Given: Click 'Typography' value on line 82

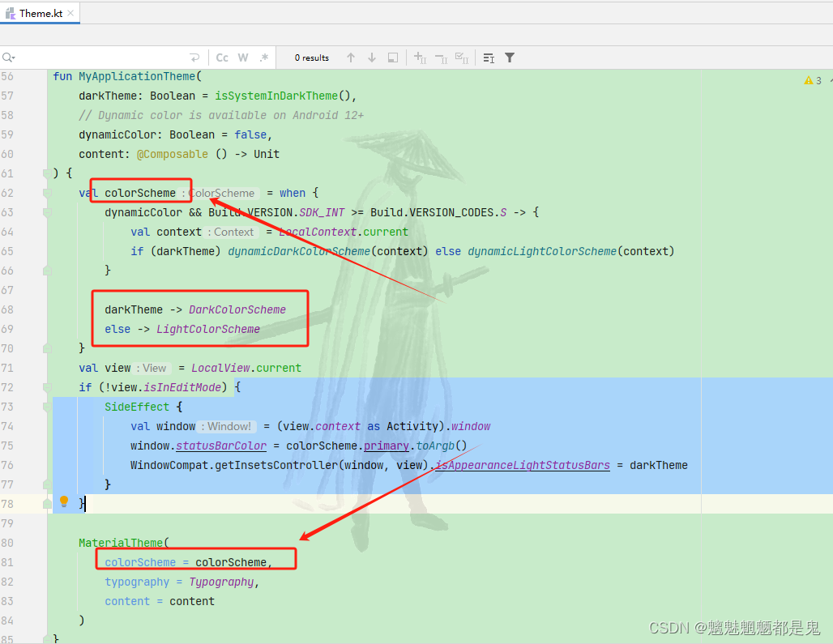Looking at the screenshot, I should click(x=221, y=582).
